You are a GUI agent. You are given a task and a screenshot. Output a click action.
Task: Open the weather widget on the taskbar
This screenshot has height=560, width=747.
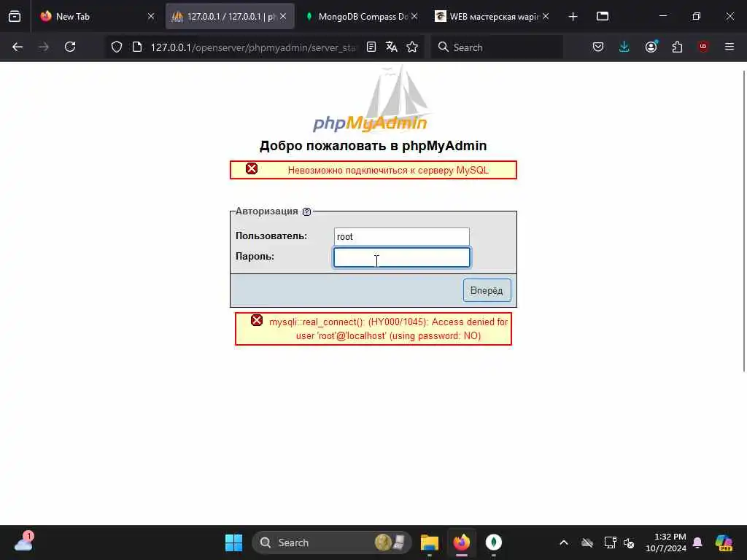[x=24, y=542]
